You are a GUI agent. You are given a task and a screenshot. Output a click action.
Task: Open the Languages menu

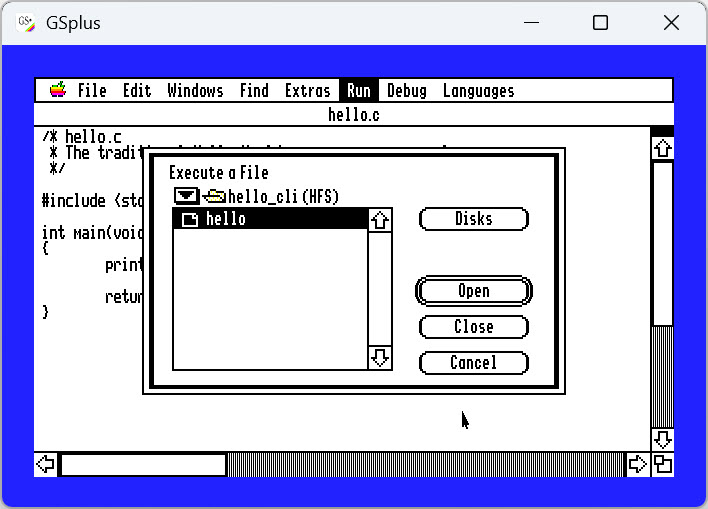tap(478, 90)
